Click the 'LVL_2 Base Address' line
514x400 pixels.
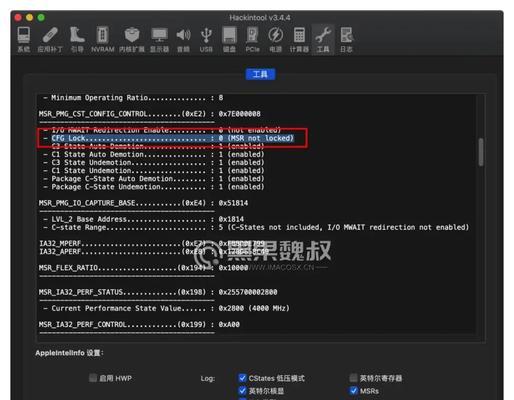coord(143,219)
